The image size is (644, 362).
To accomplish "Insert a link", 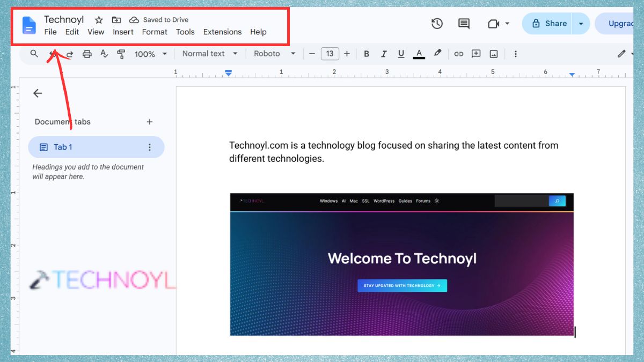I will click(x=458, y=54).
